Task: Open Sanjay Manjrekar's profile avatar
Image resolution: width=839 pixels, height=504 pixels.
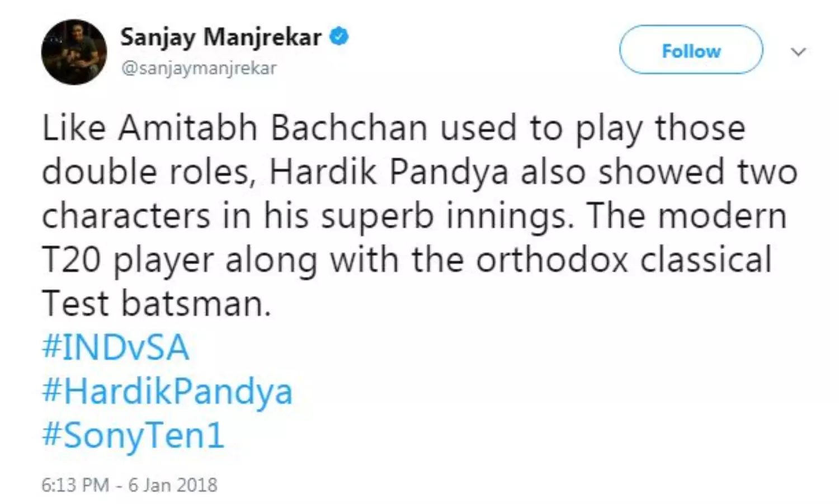Action: click(x=74, y=52)
